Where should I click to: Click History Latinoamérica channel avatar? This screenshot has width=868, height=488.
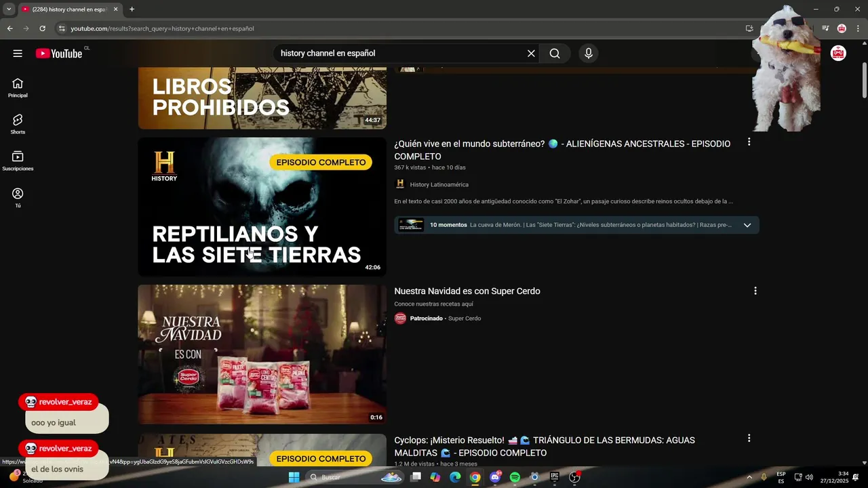[400, 184]
